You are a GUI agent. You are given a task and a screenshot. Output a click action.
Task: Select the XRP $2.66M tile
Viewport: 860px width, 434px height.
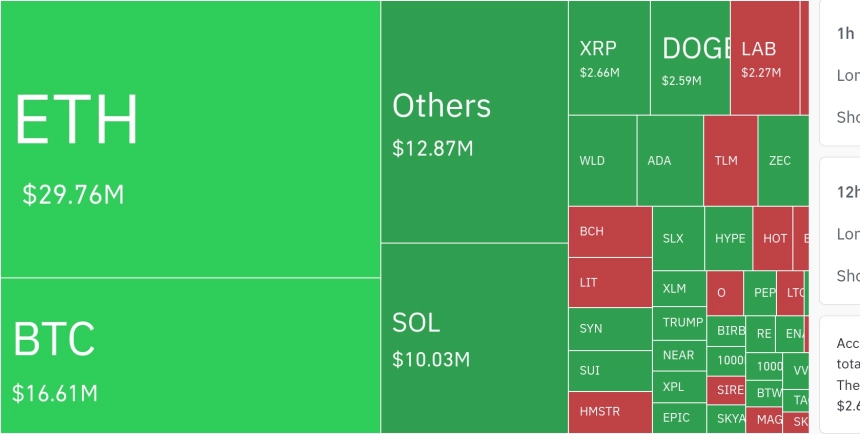609,57
